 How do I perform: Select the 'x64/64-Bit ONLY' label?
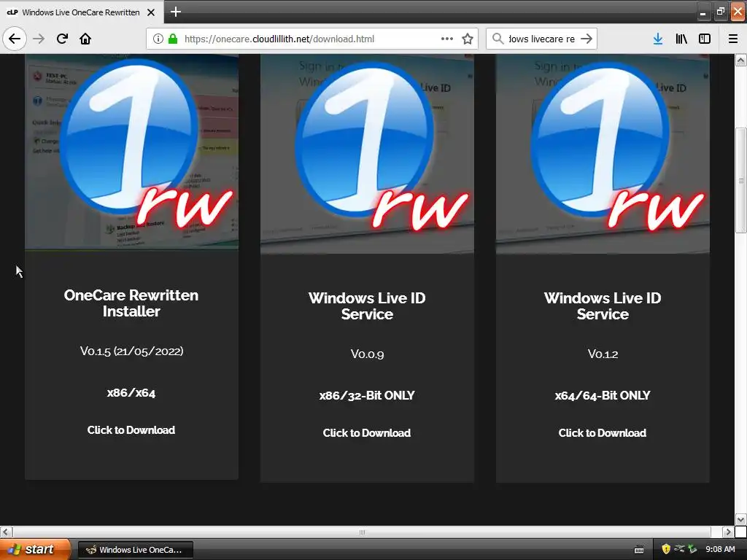coord(602,396)
